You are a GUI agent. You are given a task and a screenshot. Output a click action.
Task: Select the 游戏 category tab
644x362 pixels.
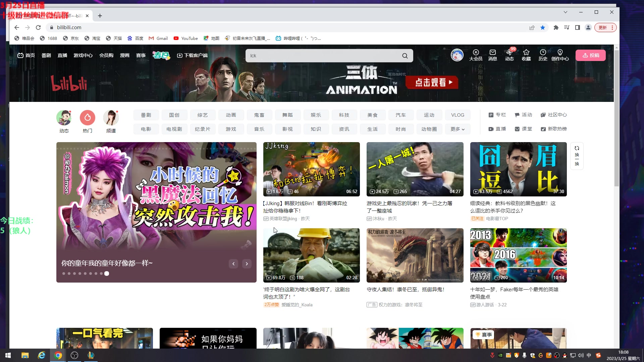tap(231, 129)
